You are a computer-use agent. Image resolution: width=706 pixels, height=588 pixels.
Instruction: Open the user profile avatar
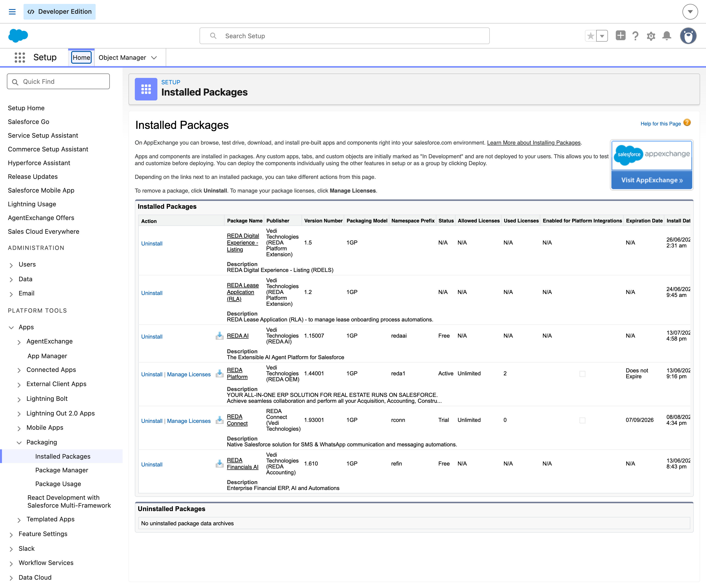pos(688,36)
